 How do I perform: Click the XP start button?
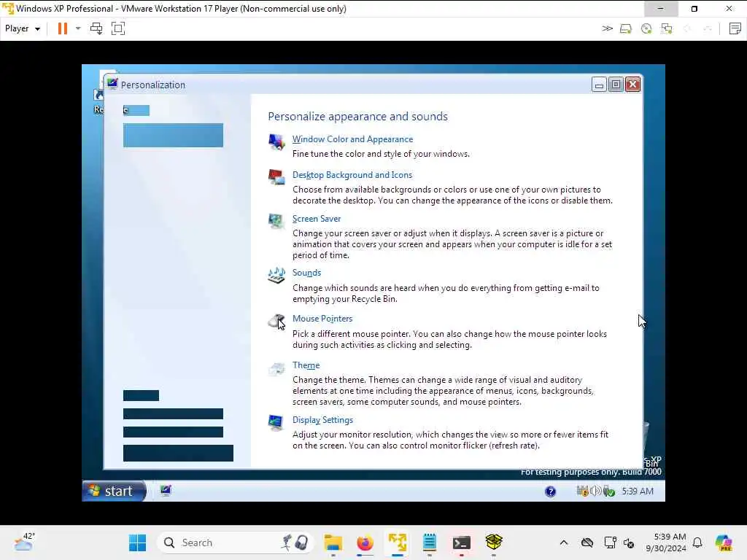click(x=114, y=491)
